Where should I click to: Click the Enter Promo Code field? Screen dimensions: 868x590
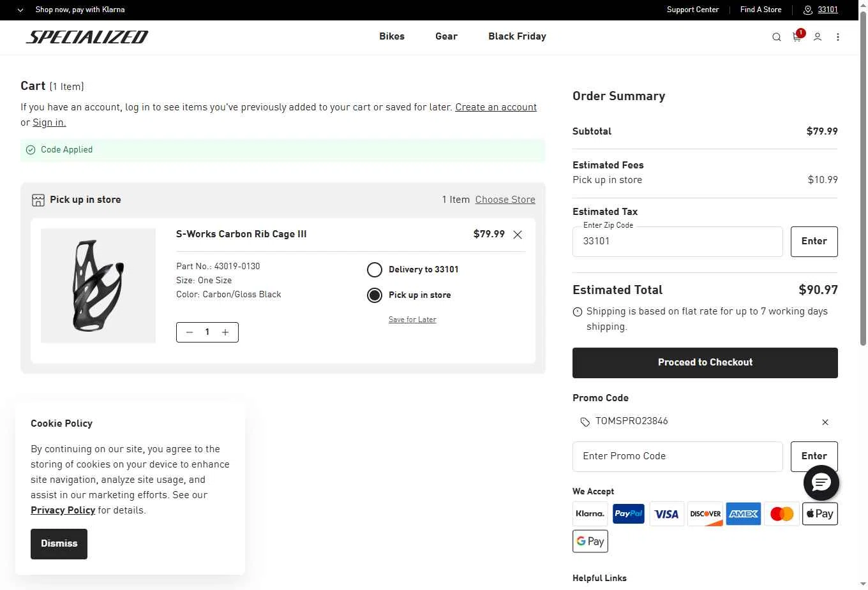pyautogui.click(x=677, y=456)
